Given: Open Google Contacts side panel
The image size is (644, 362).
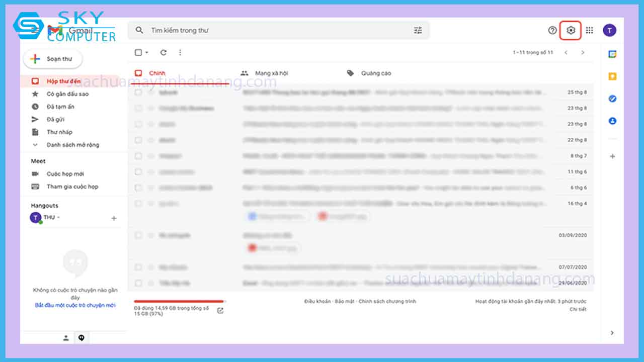Looking at the screenshot, I should pyautogui.click(x=612, y=121).
